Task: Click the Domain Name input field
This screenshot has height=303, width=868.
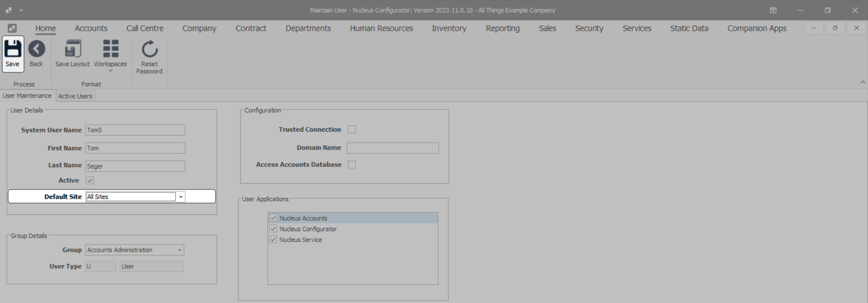Action: tap(393, 148)
